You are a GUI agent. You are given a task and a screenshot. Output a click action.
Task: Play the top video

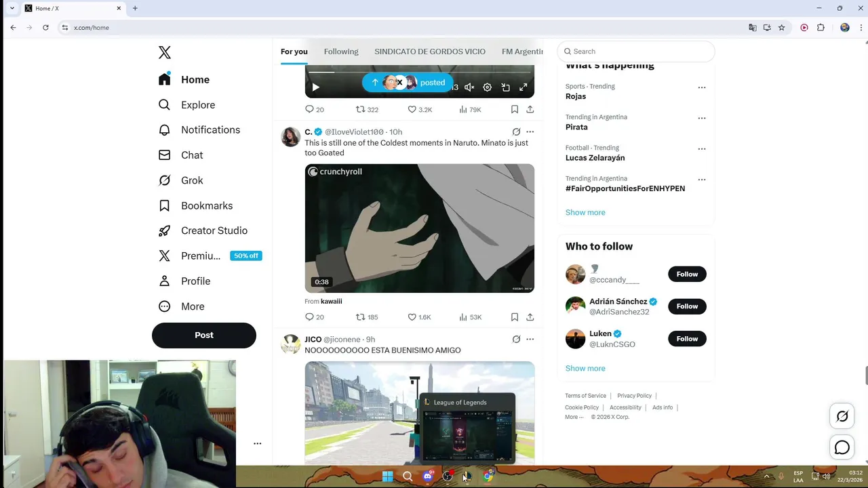point(315,87)
